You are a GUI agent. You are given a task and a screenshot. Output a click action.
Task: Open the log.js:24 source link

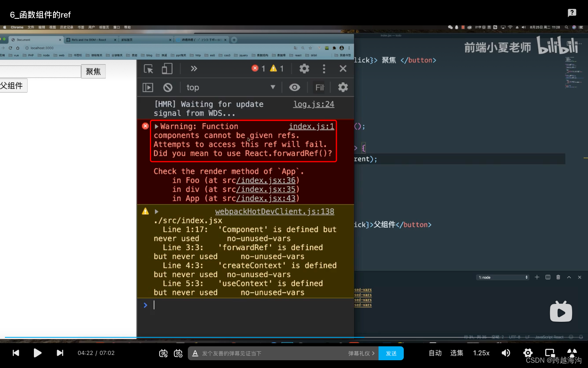coord(314,104)
